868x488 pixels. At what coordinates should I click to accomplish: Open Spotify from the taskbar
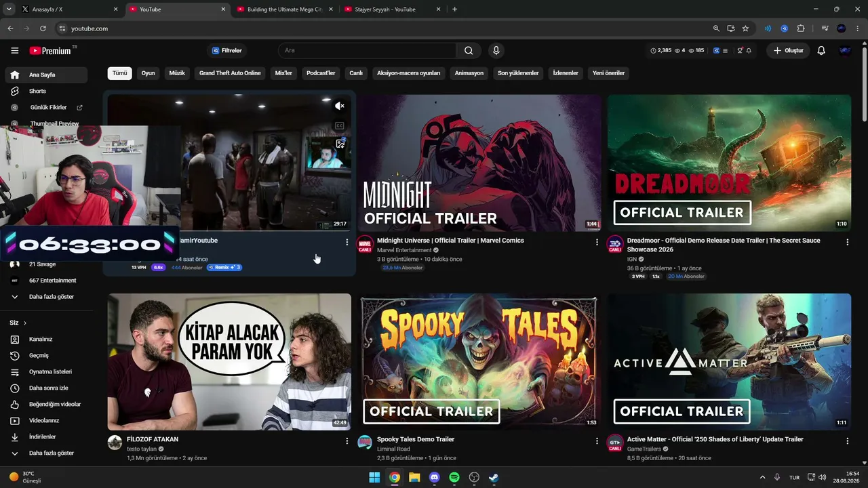tap(454, 477)
